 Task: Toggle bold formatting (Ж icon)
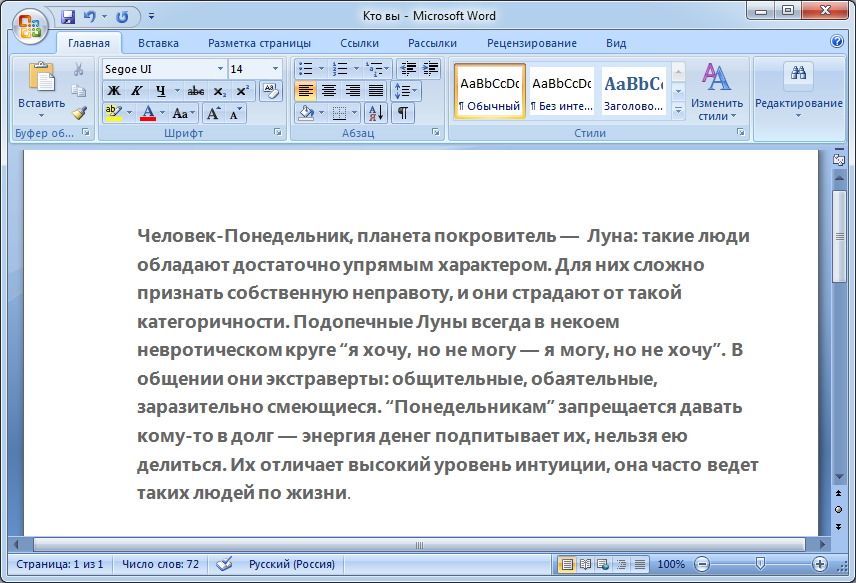[x=112, y=91]
